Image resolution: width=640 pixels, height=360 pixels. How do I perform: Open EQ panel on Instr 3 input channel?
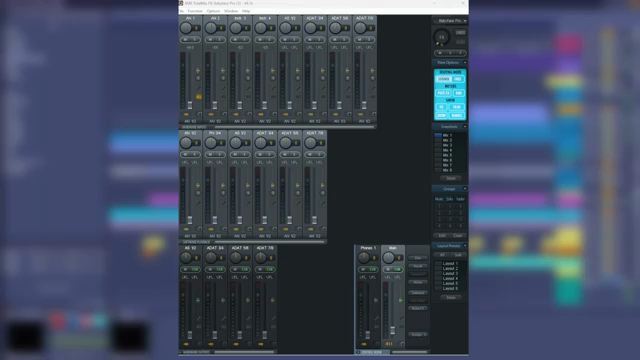(249, 97)
